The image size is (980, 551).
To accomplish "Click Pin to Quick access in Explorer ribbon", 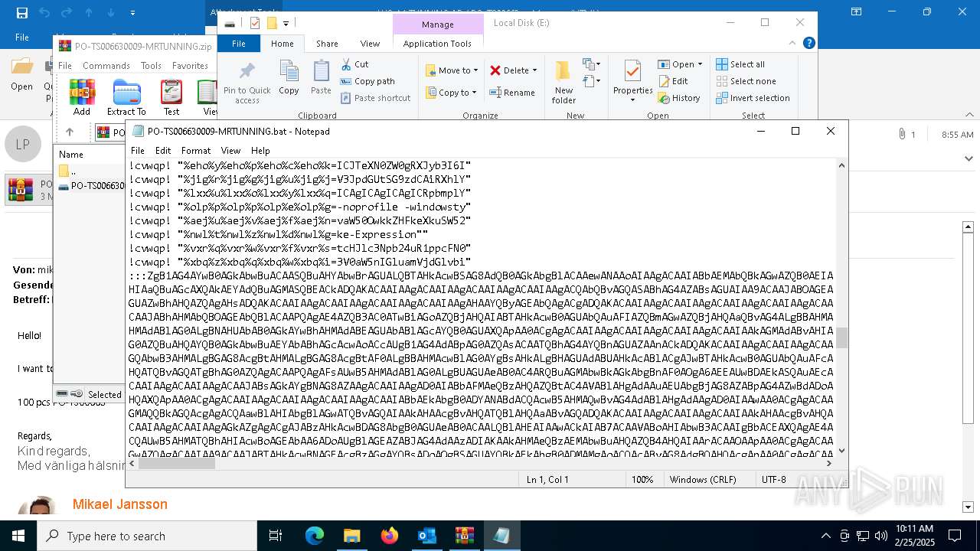I will [x=247, y=83].
